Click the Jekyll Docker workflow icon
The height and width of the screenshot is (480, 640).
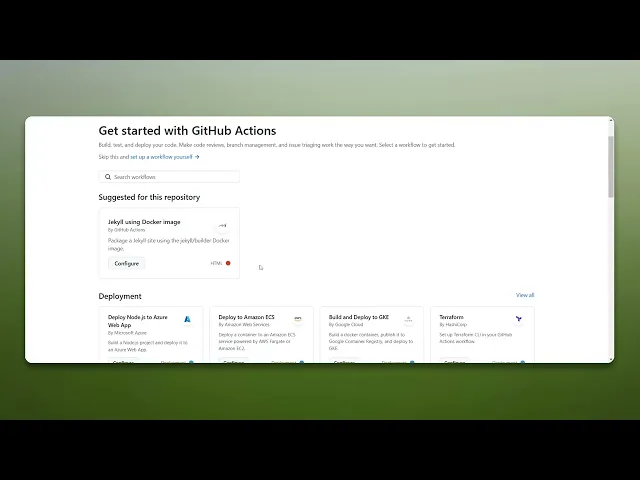pyautogui.click(x=222, y=225)
